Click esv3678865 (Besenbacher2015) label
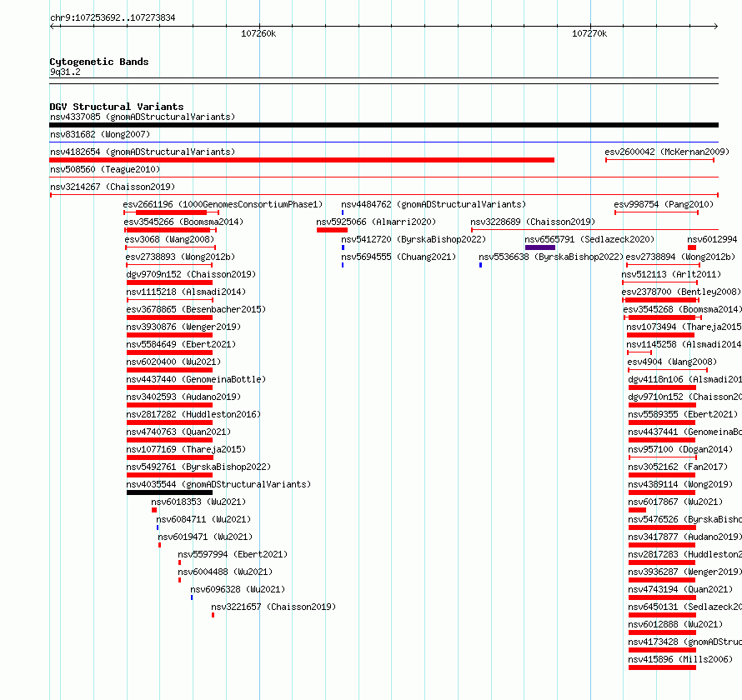 (196, 309)
